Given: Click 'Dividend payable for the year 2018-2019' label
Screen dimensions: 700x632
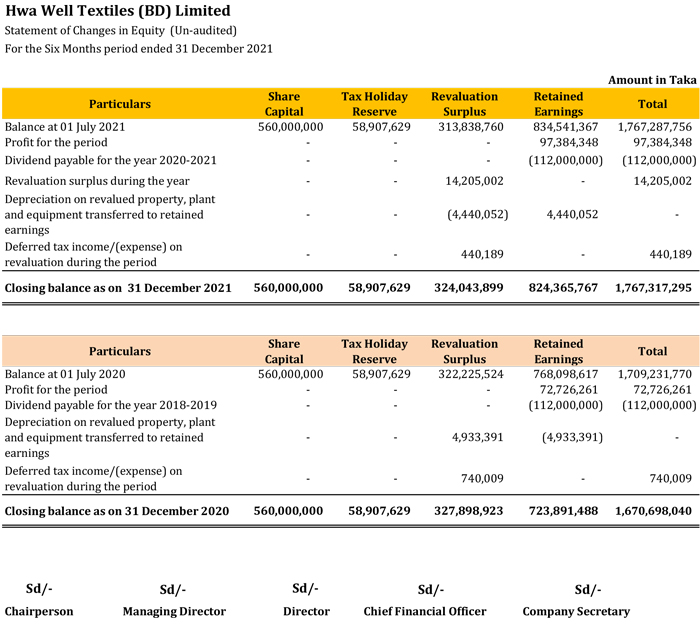Looking at the screenshot, I should click(110, 405).
